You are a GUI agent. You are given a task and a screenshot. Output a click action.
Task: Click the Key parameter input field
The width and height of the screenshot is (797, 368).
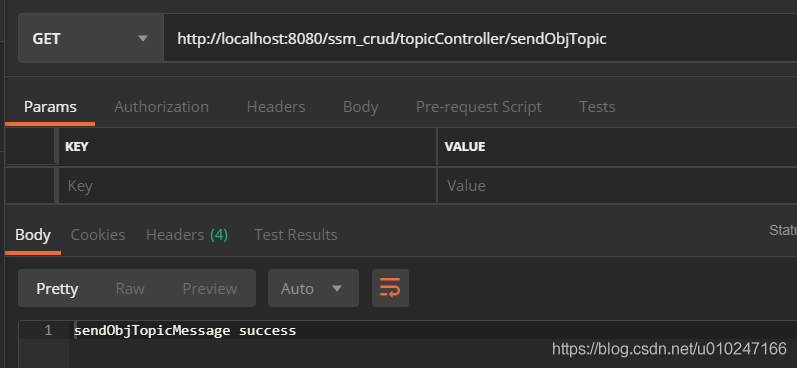248,186
